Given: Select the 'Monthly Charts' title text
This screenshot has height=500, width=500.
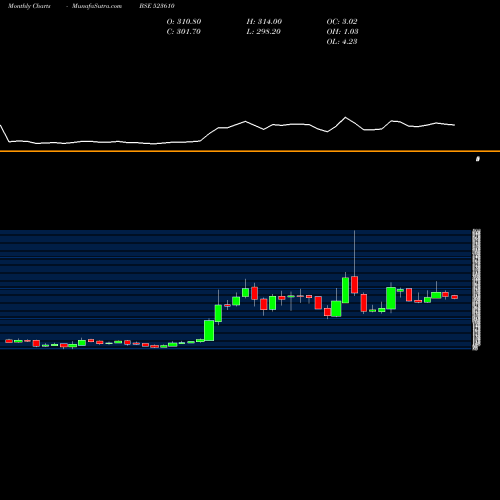Looking at the screenshot, I should tap(29, 6).
